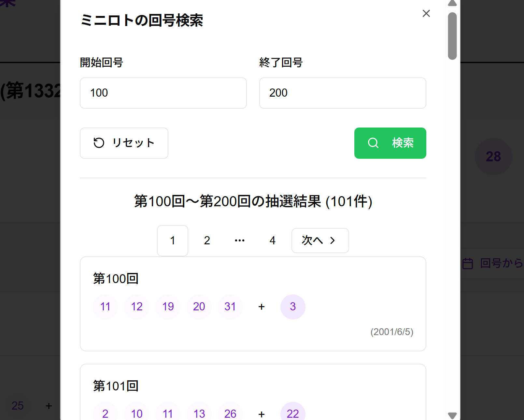Close the ミニロトの回号検索 dialog

(426, 14)
